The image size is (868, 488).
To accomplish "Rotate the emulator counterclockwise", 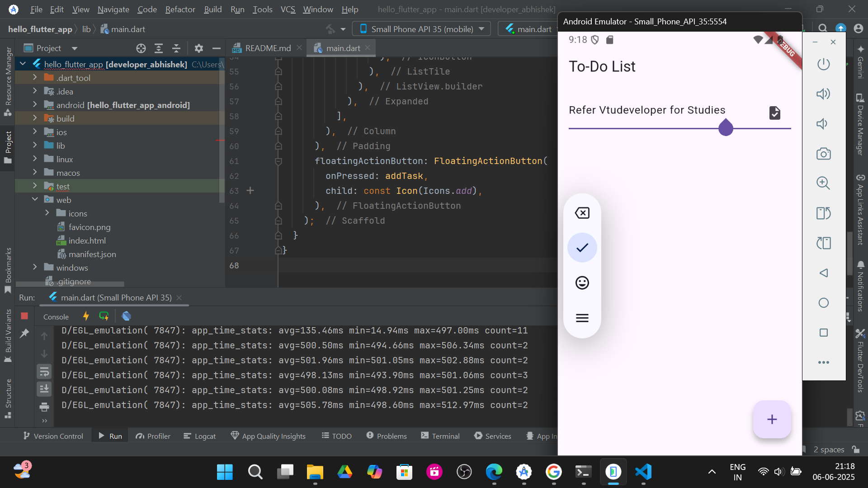I will click(x=823, y=213).
